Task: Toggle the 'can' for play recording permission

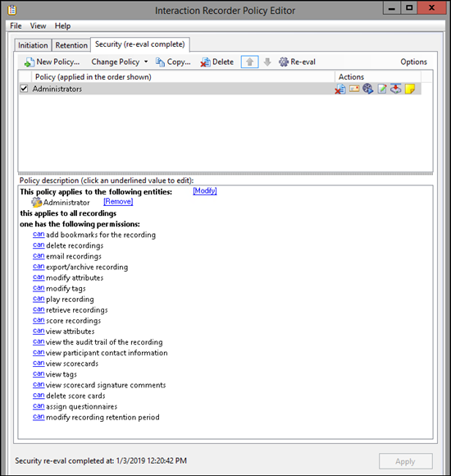Action: (x=39, y=299)
